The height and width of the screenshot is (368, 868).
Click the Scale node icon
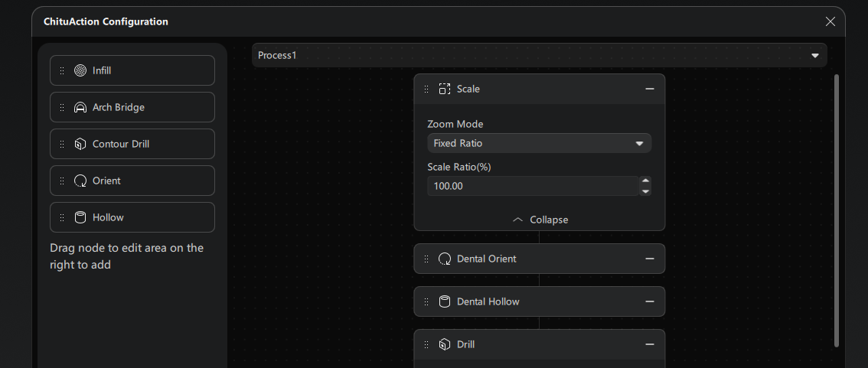(445, 89)
